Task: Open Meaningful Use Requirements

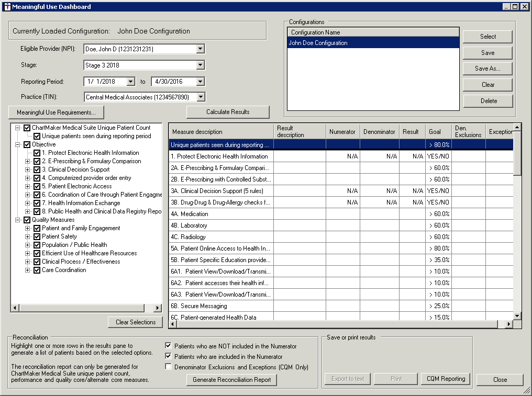Action: coord(56,112)
